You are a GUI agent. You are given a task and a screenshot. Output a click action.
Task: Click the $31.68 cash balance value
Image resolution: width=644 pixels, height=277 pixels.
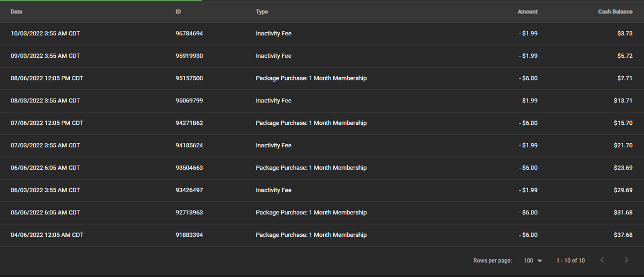pos(623,213)
